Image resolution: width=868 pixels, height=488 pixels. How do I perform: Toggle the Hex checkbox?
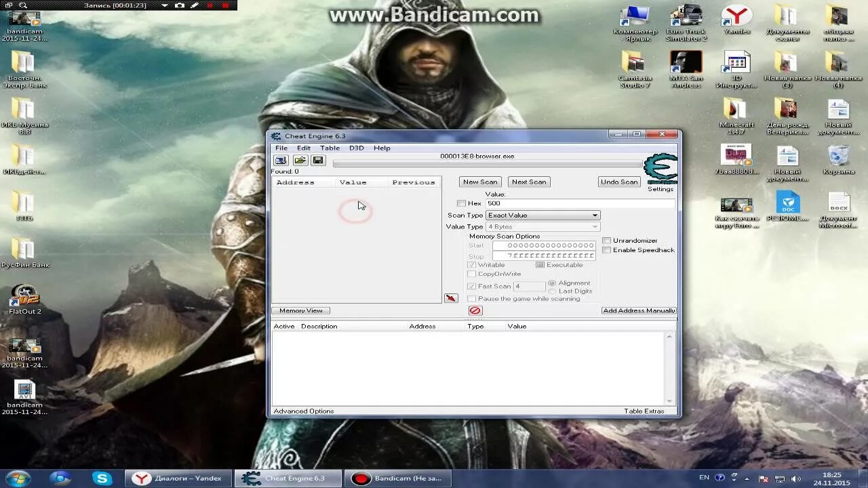[461, 203]
